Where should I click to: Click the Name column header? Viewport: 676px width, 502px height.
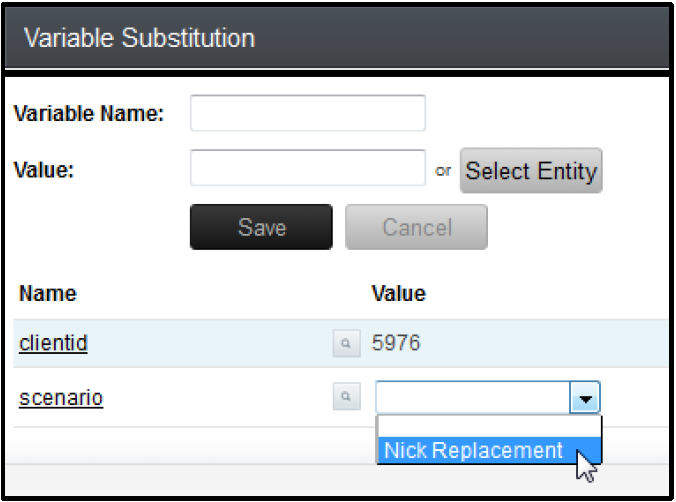[48, 294]
